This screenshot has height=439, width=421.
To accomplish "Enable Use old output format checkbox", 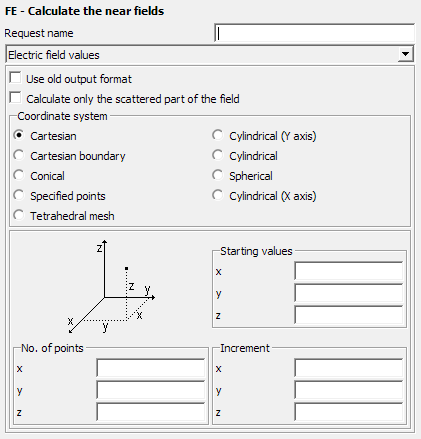I will (x=15, y=78).
